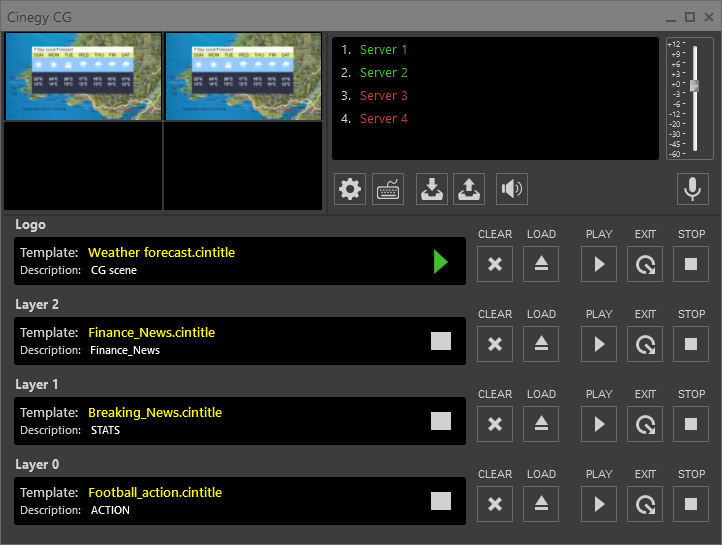Select Finance_News.cintitle template name

151,333
